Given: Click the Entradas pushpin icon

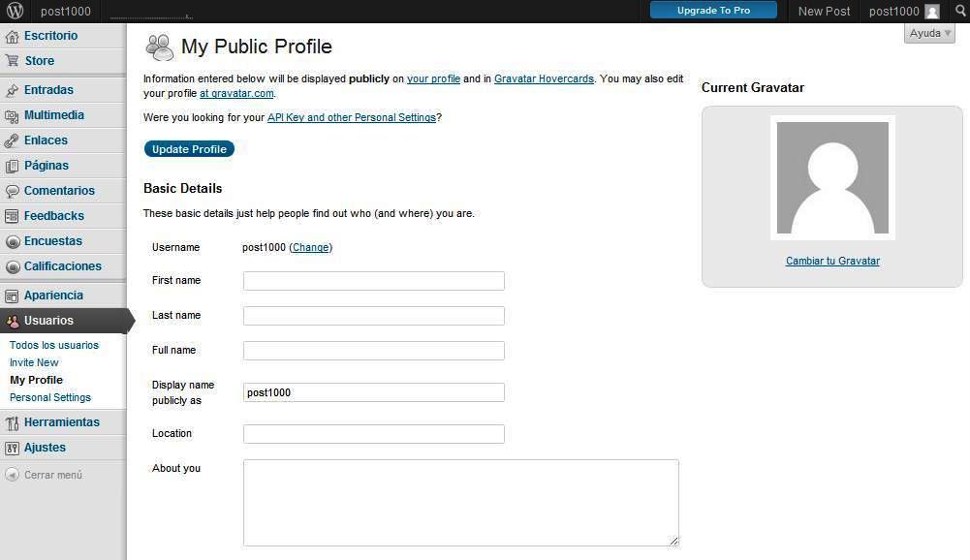Looking at the screenshot, I should (12, 90).
